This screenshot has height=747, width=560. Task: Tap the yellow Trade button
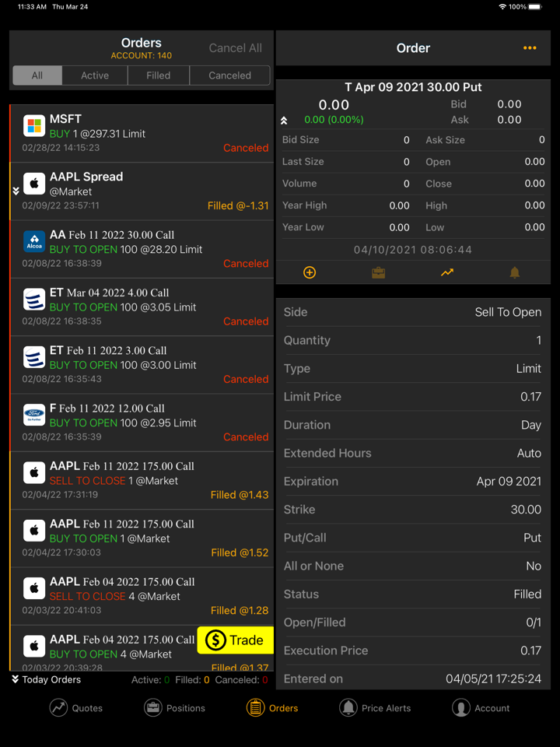click(235, 640)
